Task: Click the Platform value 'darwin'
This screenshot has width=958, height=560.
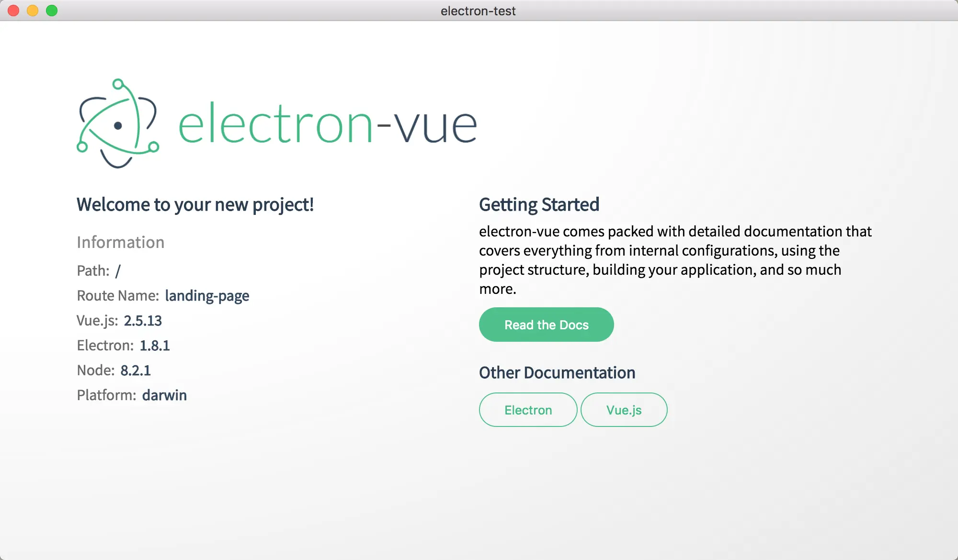Action: tap(164, 395)
